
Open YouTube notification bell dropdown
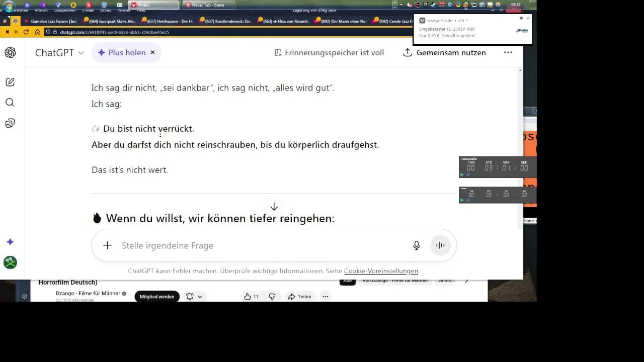coord(194,297)
